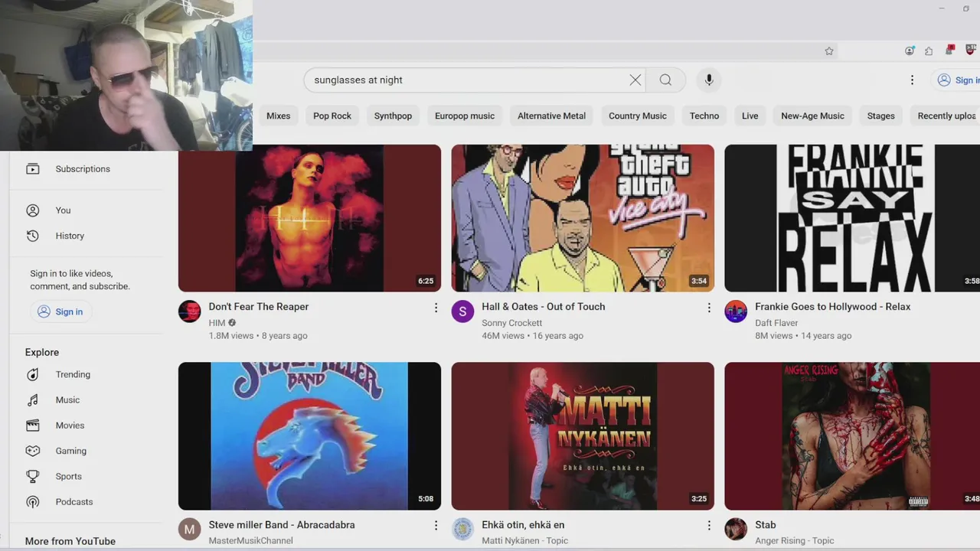
Task: Select the Pop Rock filter chip
Action: (x=332, y=116)
